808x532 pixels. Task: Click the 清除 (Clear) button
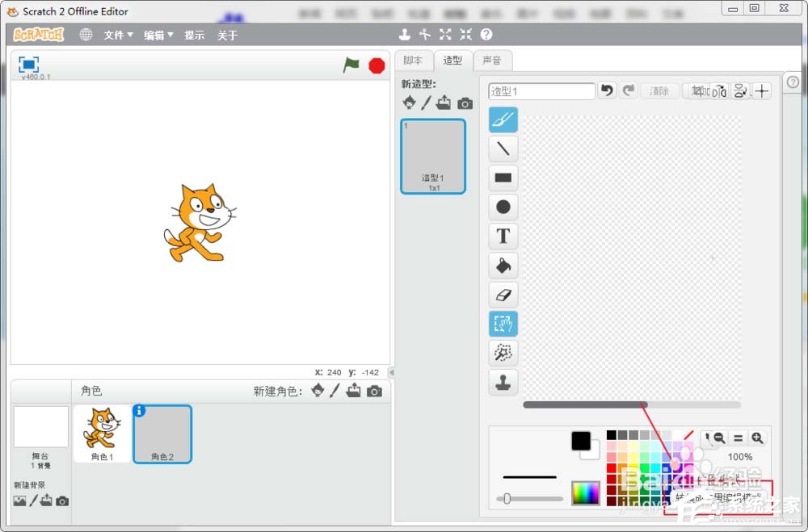(659, 90)
